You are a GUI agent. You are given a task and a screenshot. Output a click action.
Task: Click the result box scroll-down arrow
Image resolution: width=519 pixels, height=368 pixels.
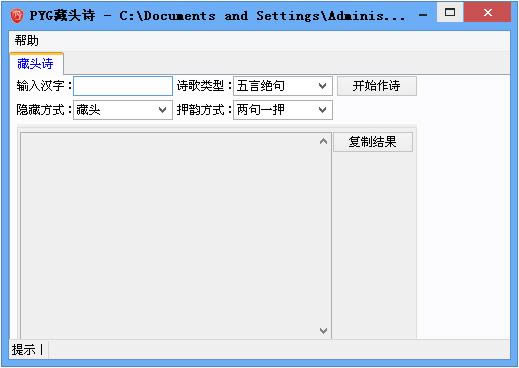pos(323,331)
